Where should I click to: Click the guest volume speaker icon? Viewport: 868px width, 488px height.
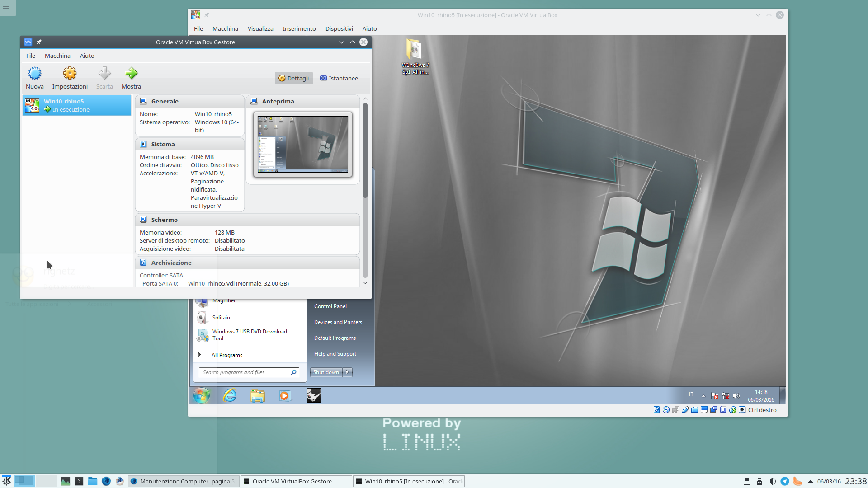[736, 396]
